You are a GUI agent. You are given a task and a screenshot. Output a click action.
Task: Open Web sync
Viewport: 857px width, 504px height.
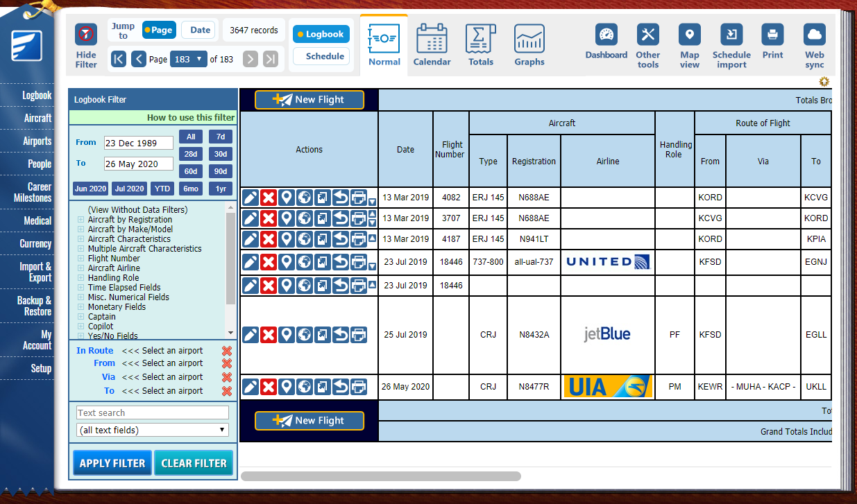pos(814,36)
